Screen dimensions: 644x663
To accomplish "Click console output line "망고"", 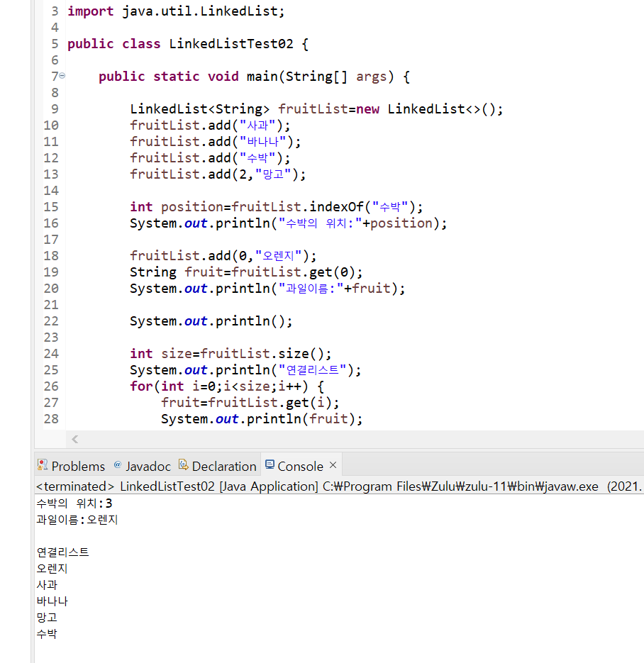I will 47,618.
